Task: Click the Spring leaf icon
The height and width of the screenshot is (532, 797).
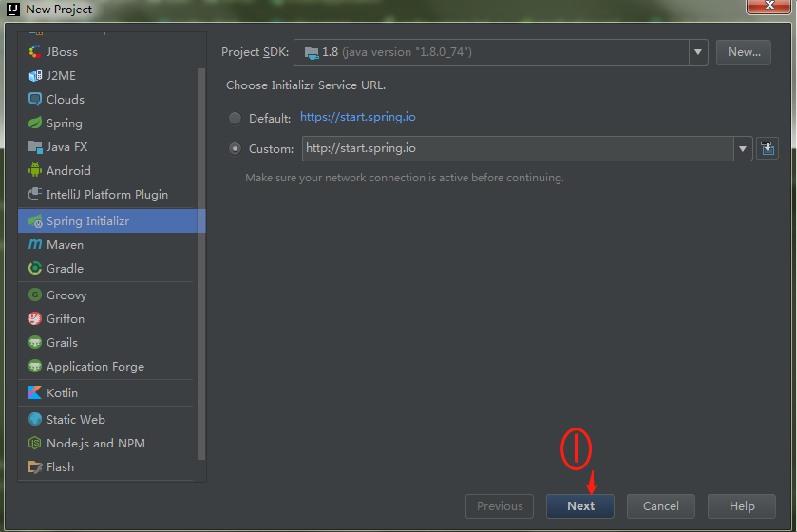Action: [x=34, y=123]
